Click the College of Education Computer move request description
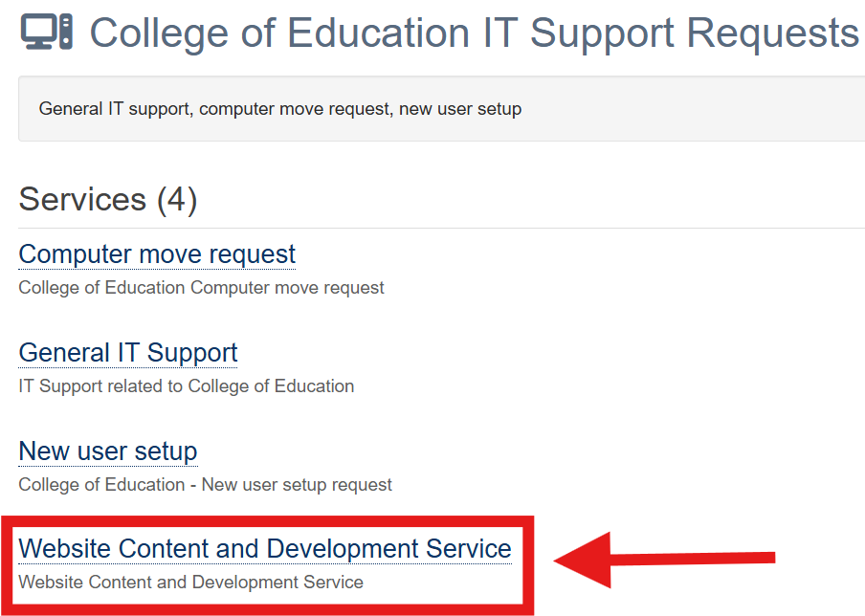The height and width of the screenshot is (616, 865). (201, 287)
